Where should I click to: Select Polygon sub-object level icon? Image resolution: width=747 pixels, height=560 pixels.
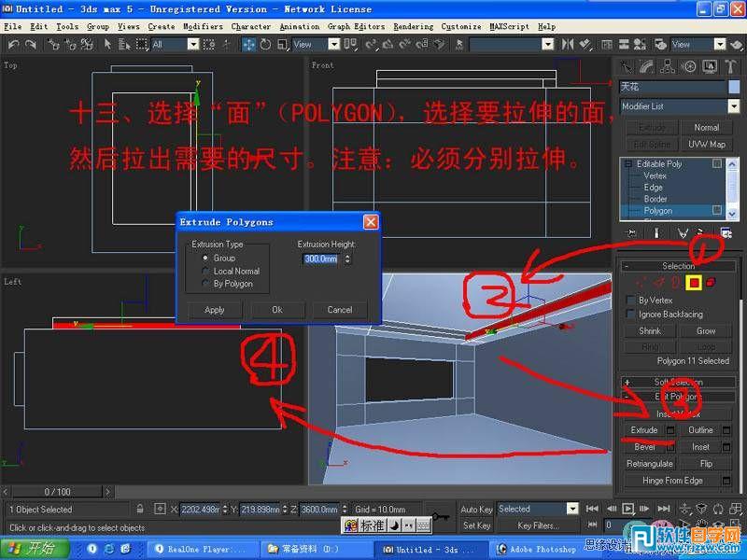tap(694, 283)
